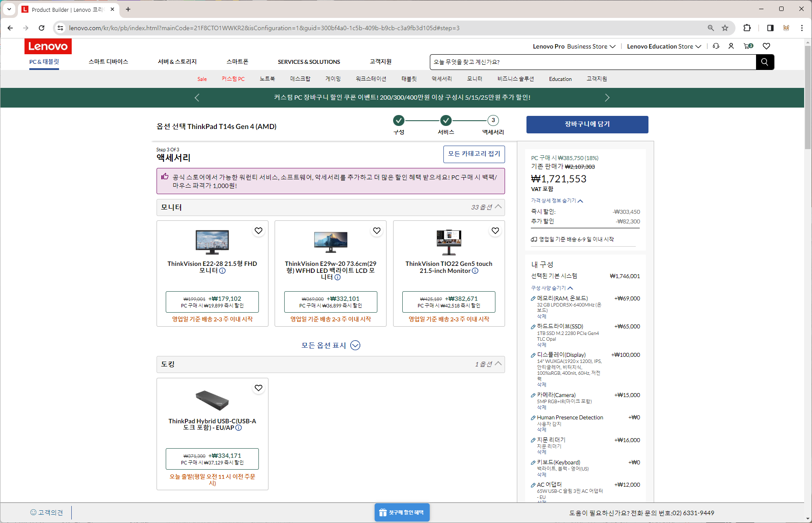The image size is (812, 523).
Task: Open the tab search dropdown arrow
Action: pos(9,9)
